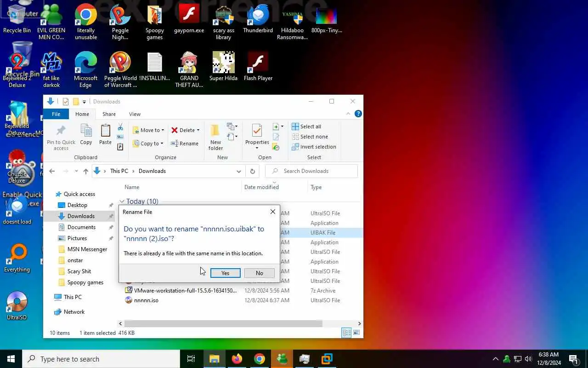Open the Move to dropdown
The image size is (588, 368).
pos(148,130)
